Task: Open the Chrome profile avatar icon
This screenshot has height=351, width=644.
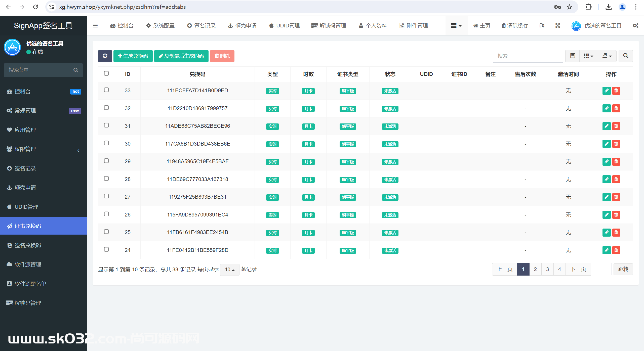Action: [x=622, y=7]
